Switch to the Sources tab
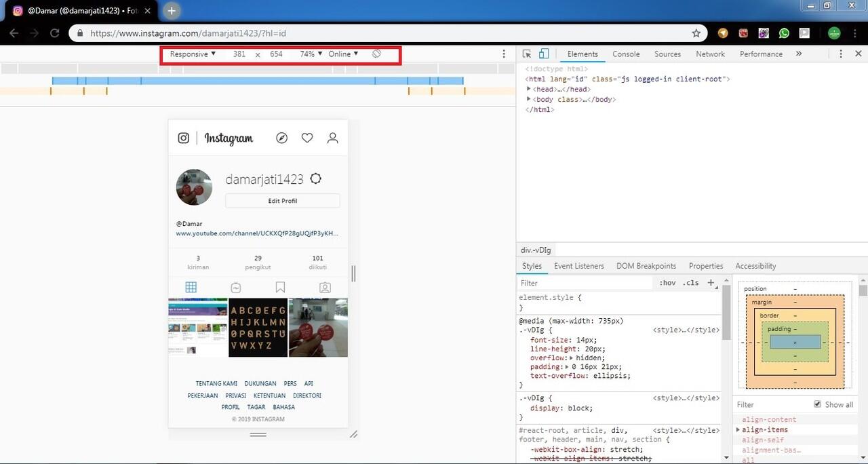This screenshot has width=868, height=464. coord(667,54)
